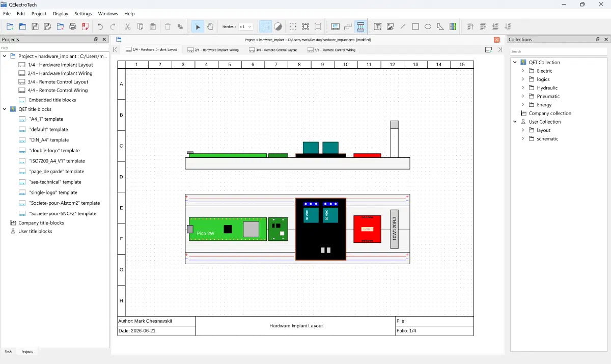
Task: Collapse the hardware_implant project tree node
Action: tap(5, 56)
